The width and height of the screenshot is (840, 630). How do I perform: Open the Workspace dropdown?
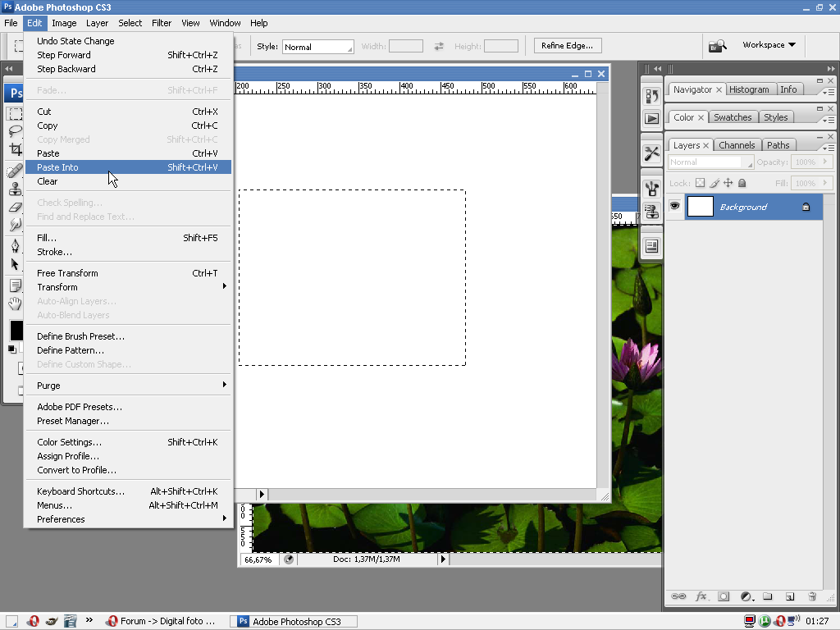769,45
